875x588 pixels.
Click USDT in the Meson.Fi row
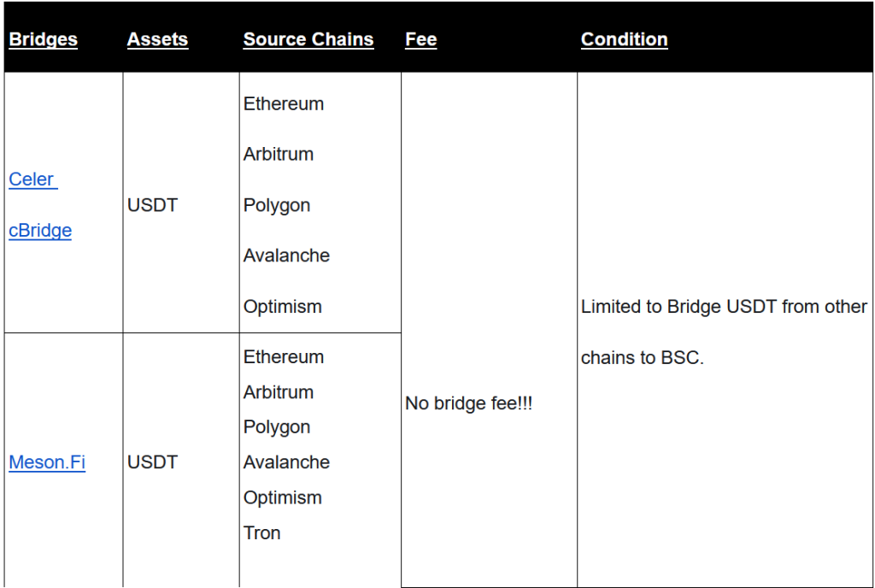152,462
